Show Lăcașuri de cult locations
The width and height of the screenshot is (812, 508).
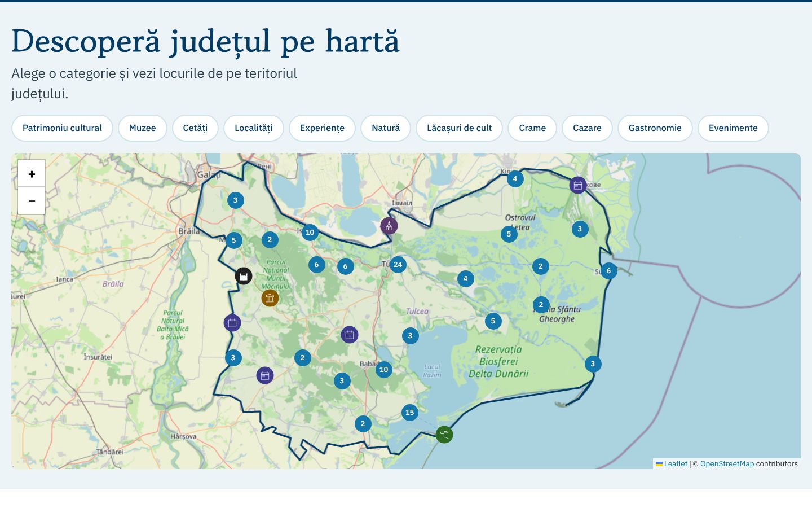click(x=460, y=128)
